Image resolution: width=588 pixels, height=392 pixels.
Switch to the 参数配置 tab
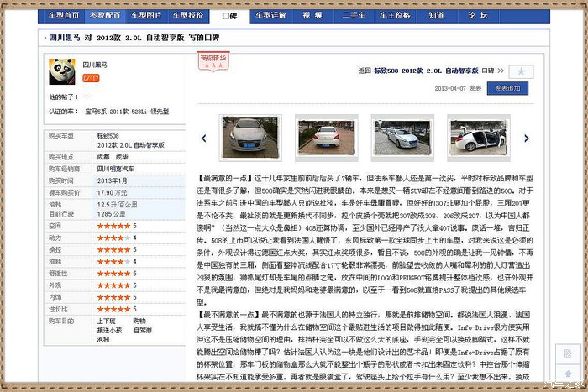coord(105,15)
